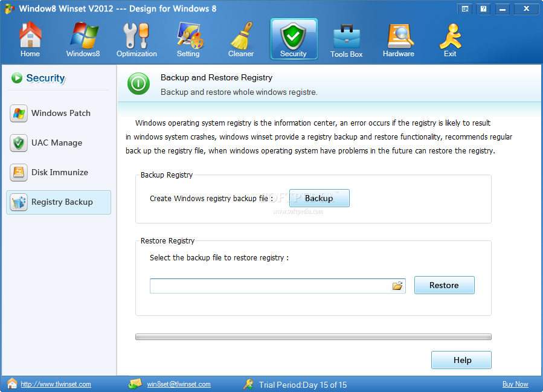
Task: Go to the Cleaner section
Action: click(x=241, y=39)
